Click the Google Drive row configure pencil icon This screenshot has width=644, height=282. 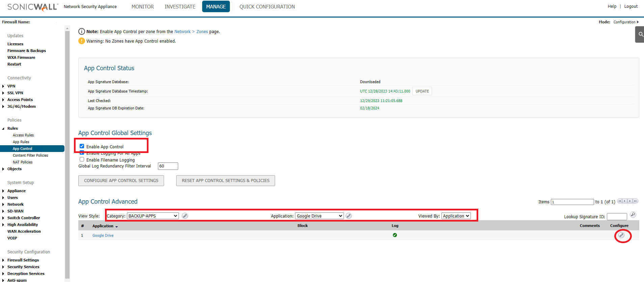(x=621, y=235)
